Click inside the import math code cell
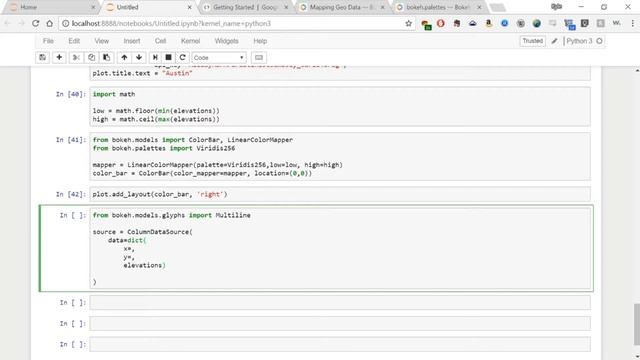 [340, 107]
